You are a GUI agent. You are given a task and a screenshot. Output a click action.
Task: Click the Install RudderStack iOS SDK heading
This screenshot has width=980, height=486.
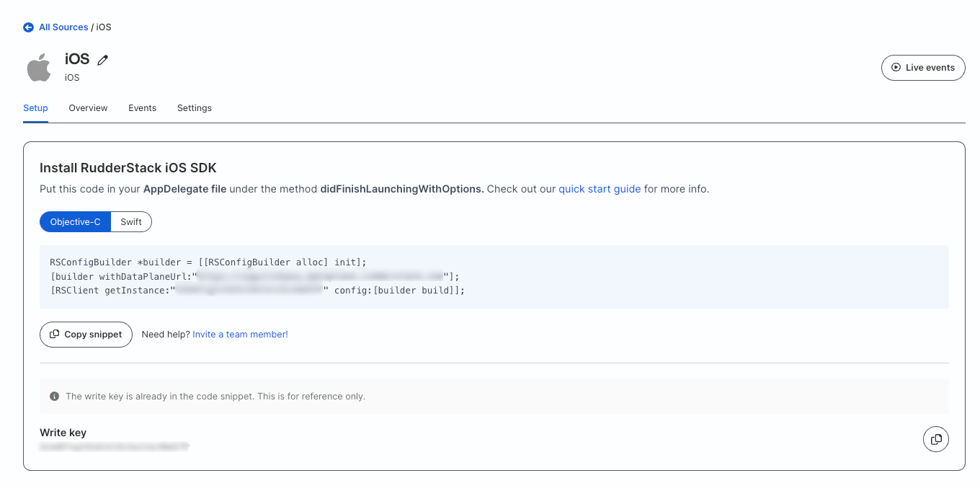[128, 168]
